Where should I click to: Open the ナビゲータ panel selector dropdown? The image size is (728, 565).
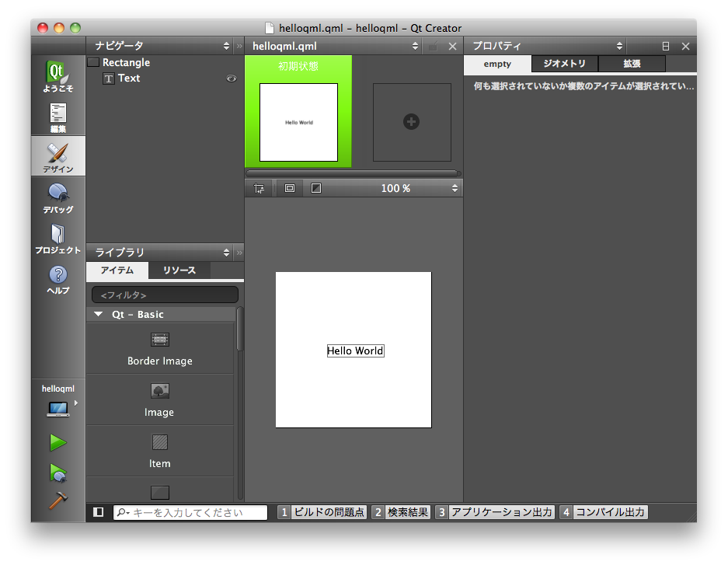(x=226, y=47)
